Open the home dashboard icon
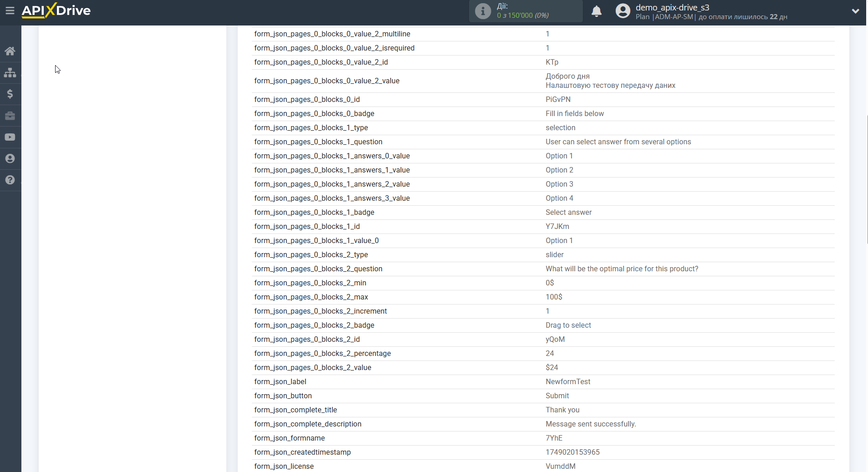868x472 pixels. point(10,51)
